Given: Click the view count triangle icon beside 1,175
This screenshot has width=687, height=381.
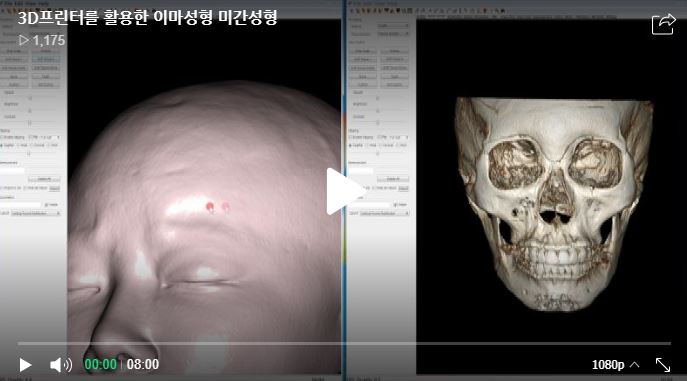Looking at the screenshot, I should (24, 40).
